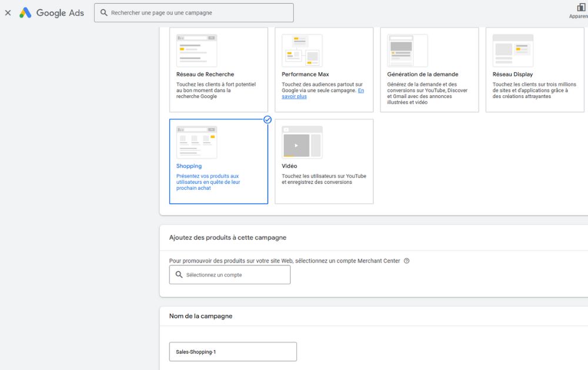Focus the page or campaign search field
Image resolution: width=588 pixels, height=370 pixels.
(194, 13)
